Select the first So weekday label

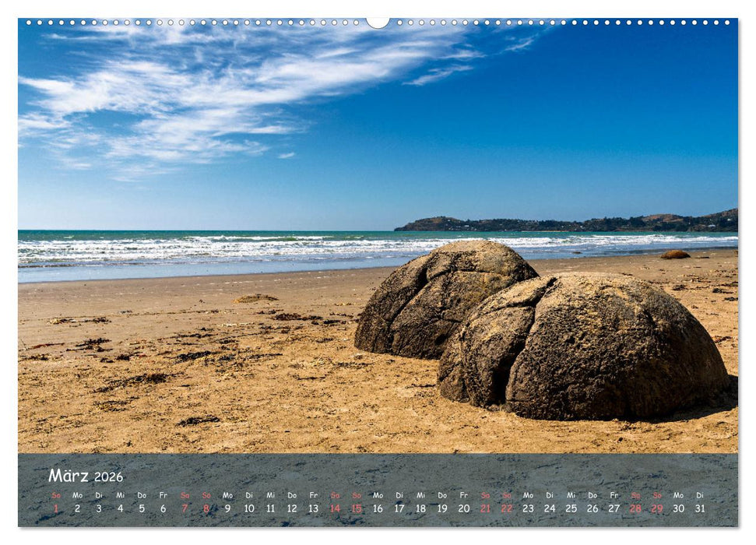point(57,494)
